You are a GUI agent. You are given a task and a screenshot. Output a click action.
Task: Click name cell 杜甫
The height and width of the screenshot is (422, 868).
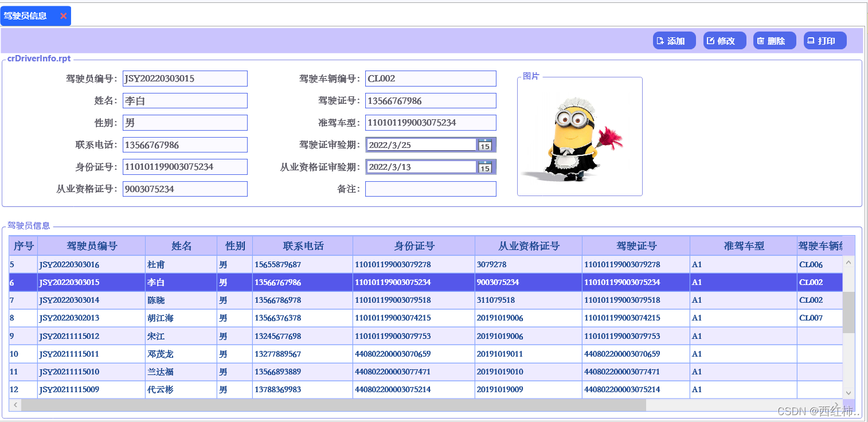click(x=181, y=264)
